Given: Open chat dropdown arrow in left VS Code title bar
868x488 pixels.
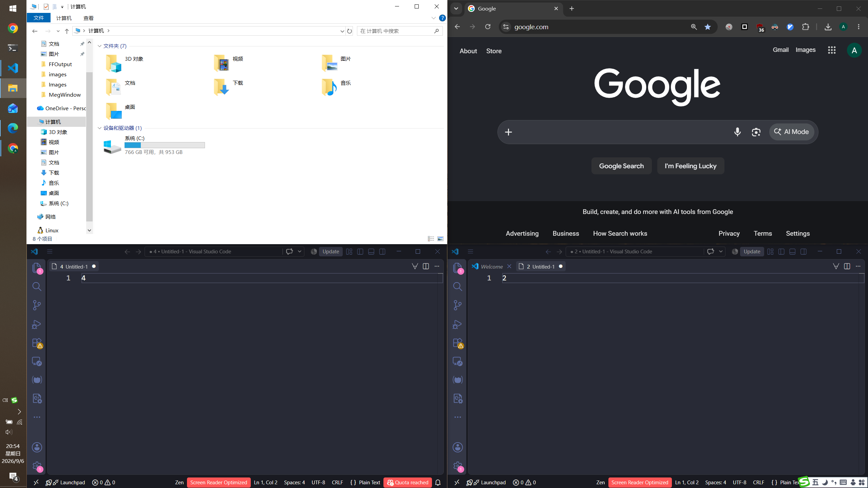Looking at the screenshot, I should [x=300, y=252].
